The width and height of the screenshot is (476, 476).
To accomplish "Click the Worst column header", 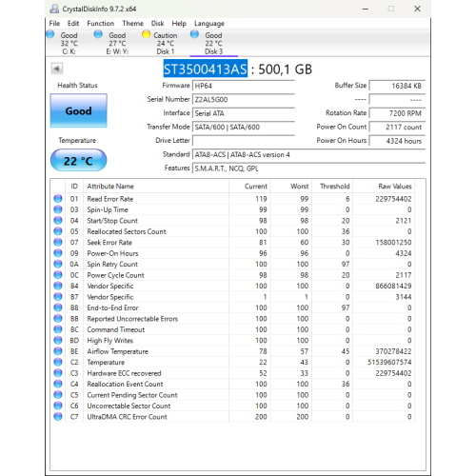I will click(291, 186).
